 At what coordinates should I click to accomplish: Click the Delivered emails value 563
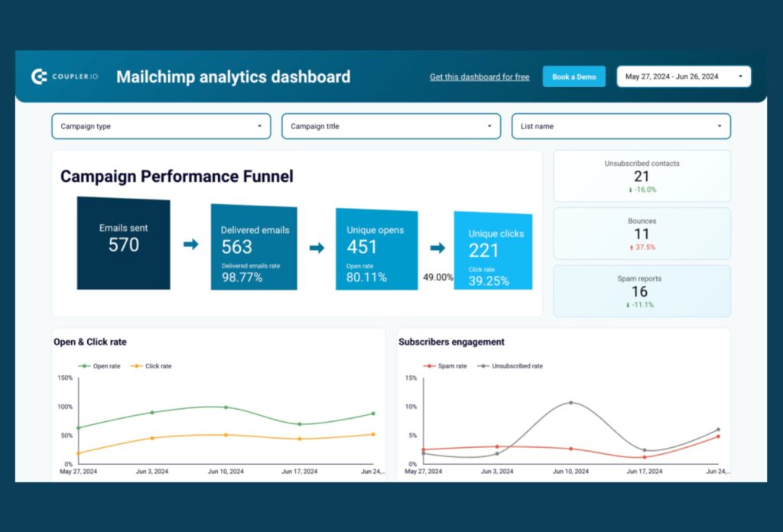(237, 247)
